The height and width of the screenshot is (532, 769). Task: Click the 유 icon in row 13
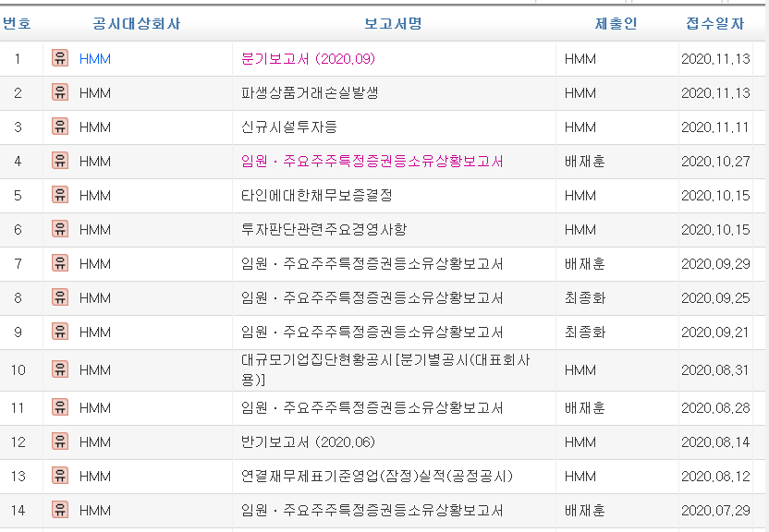coord(60,476)
